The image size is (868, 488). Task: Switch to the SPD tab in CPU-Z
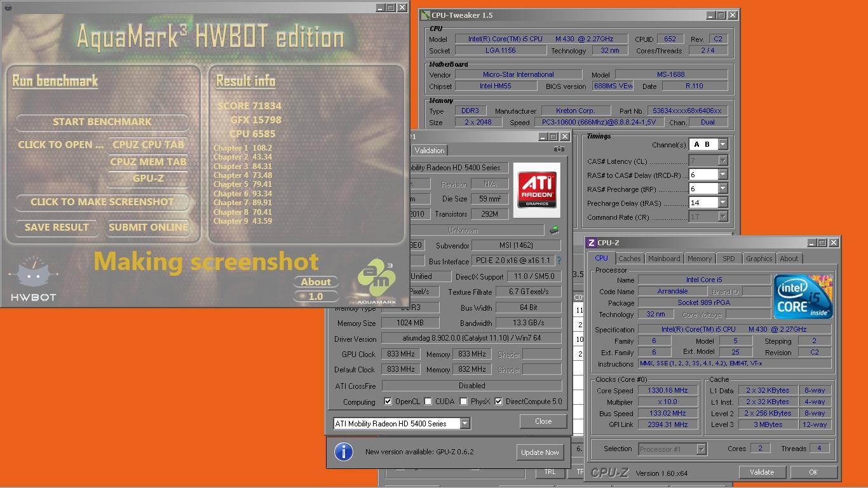point(728,259)
